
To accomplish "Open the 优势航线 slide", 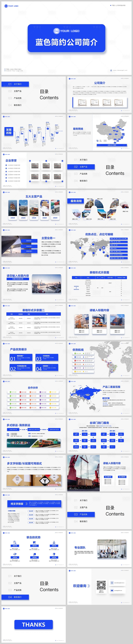I will pos(99,360).
